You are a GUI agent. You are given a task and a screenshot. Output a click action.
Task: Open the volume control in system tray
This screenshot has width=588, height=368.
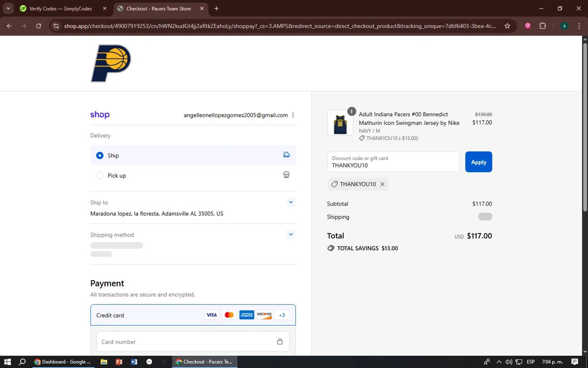[x=509, y=362]
